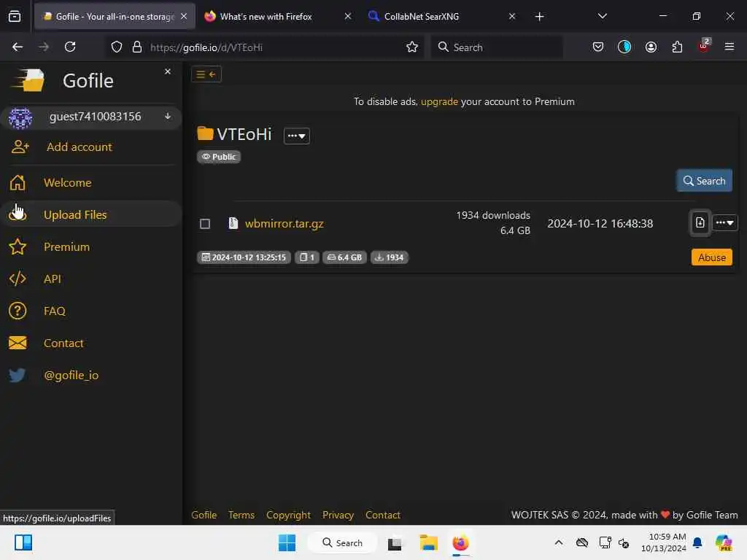Image resolution: width=747 pixels, height=560 pixels.
Task: Click the site security padlock icon
Action: [137, 47]
